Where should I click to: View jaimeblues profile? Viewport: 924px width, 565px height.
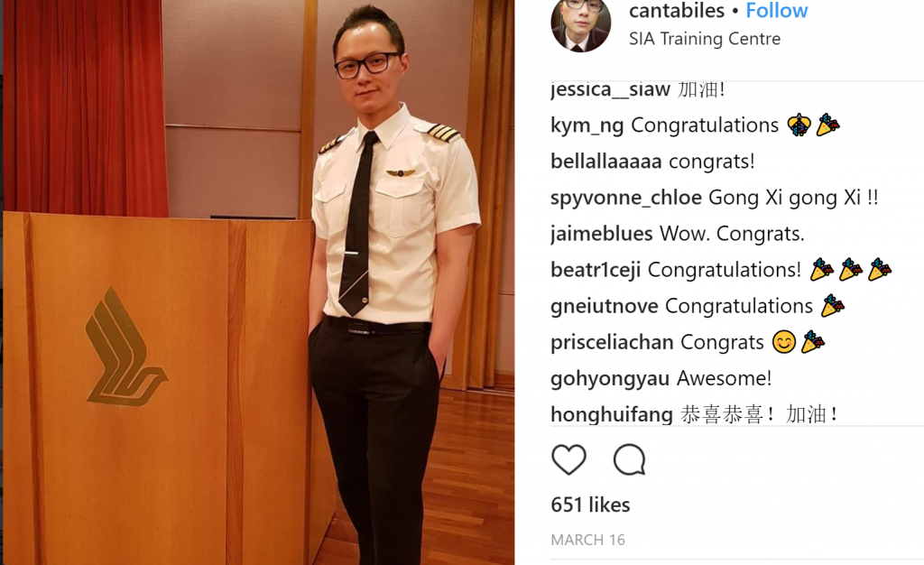pyautogui.click(x=601, y=234)
